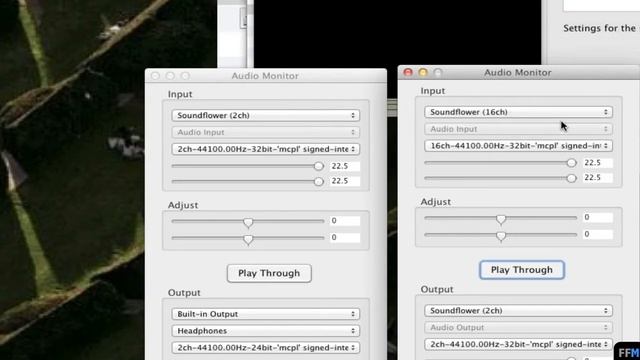The image size is (640, 360).
Task: Click second input volume slider knob, left window
Action: [319, 182]
